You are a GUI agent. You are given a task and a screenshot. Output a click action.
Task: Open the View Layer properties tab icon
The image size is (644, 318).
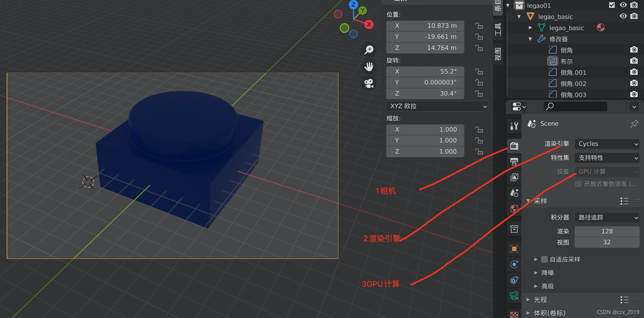514,177
